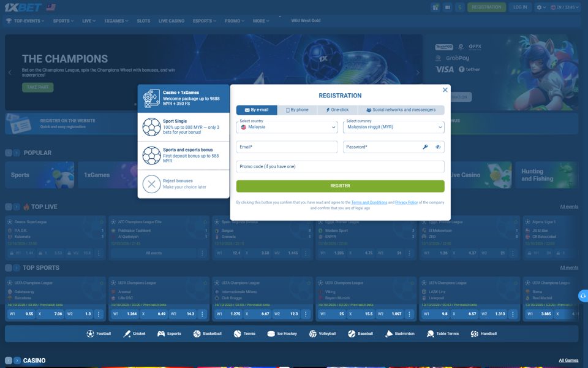Screen dimensions: 588x368
Task: Open more options on Arsenal Lille card
Action: coord(202,314)
